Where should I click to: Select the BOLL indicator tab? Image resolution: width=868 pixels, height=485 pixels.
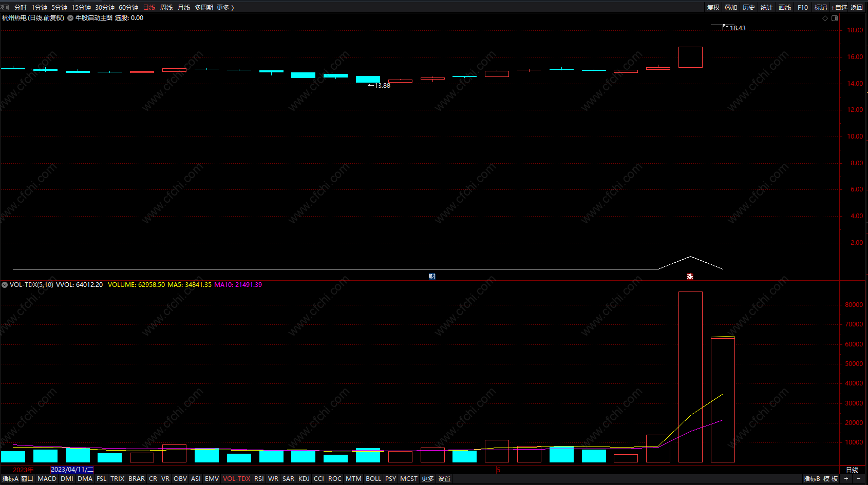click(x=373, y=479)
